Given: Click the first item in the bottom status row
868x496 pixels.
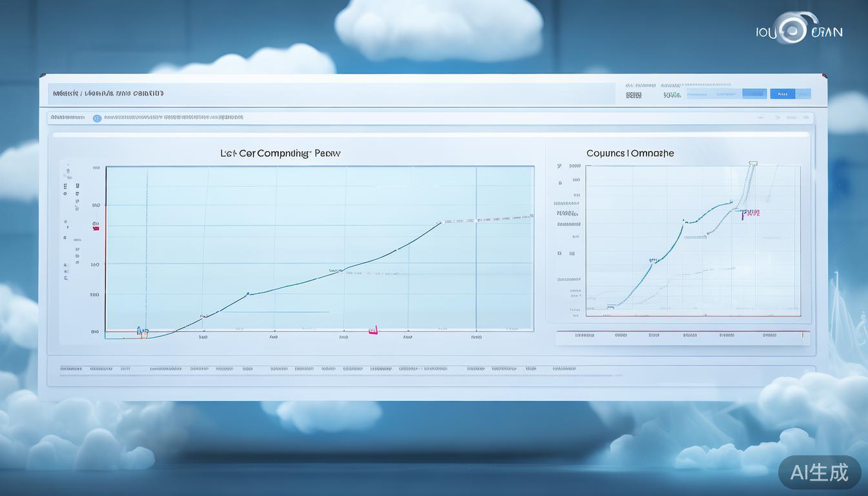Looking at the screenshot, I should (x=71, y=369).
